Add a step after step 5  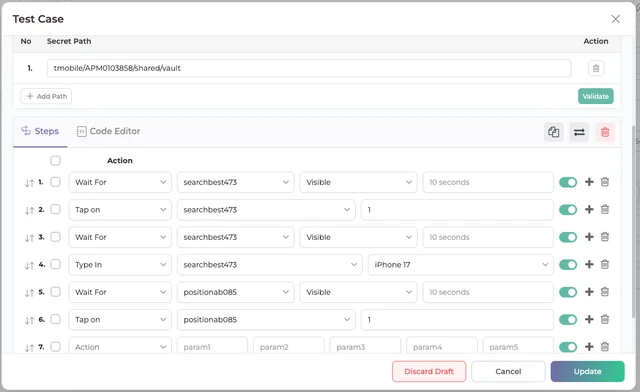(x=589, y=292)
